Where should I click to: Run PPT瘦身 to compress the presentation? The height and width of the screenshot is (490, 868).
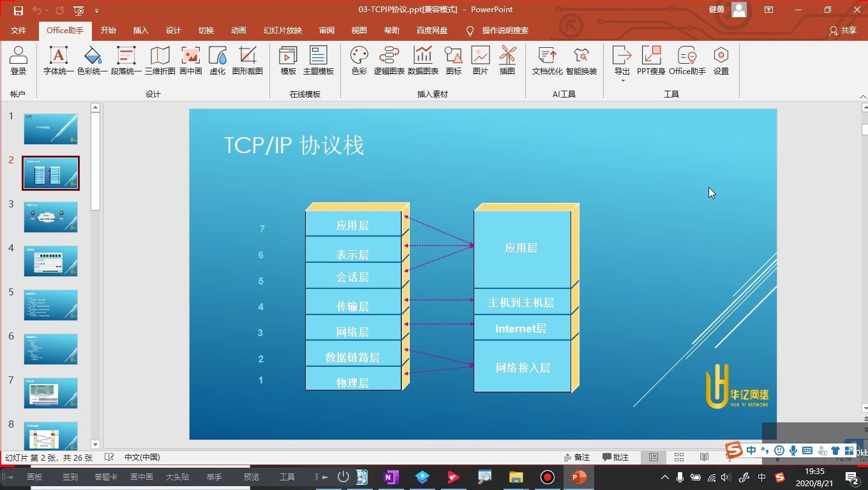[x=652, y=62]
